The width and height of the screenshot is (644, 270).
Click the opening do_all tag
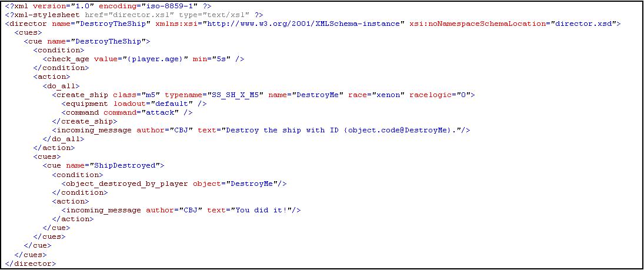61,85
